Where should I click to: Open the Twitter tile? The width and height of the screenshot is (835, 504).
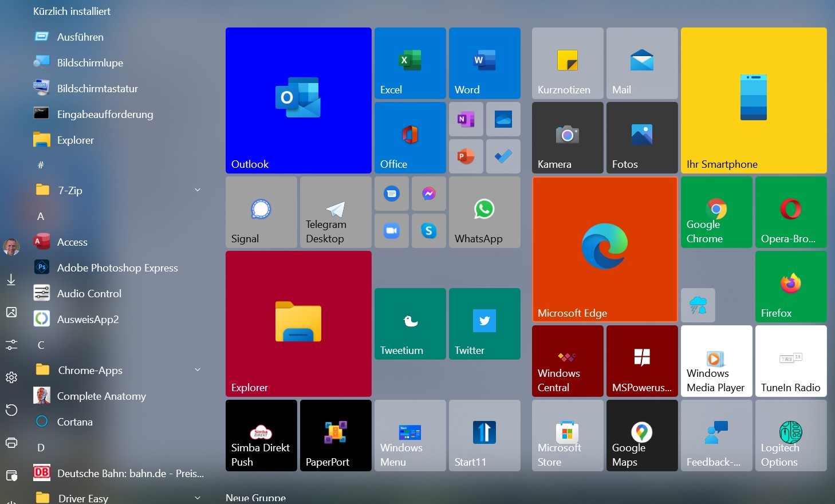[x=485, y=324]
